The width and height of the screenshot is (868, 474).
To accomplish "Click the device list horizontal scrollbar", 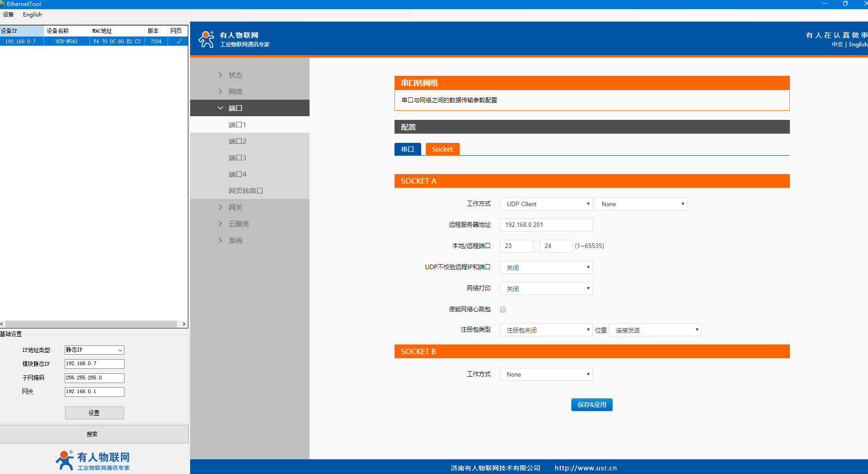I will [x=91, y=324].
